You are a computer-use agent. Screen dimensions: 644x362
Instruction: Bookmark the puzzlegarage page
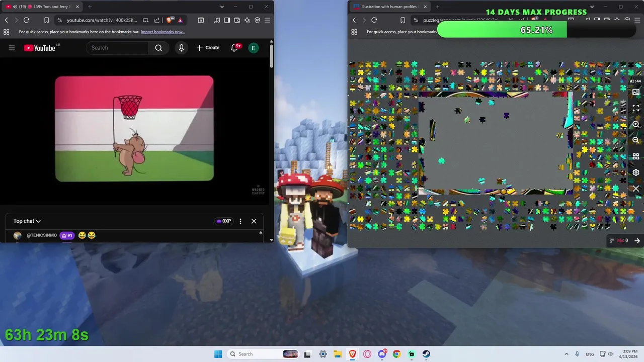(x=403, y=20)
